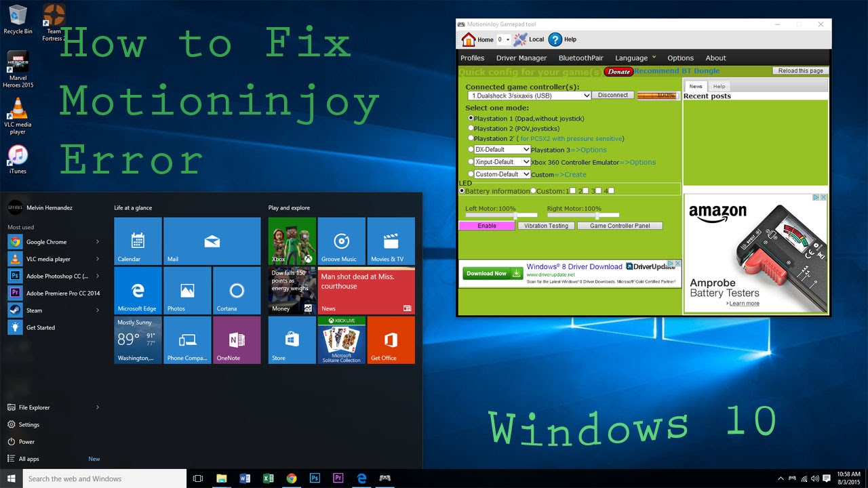Open the Custom-Default dropdown

coord(502,174)
